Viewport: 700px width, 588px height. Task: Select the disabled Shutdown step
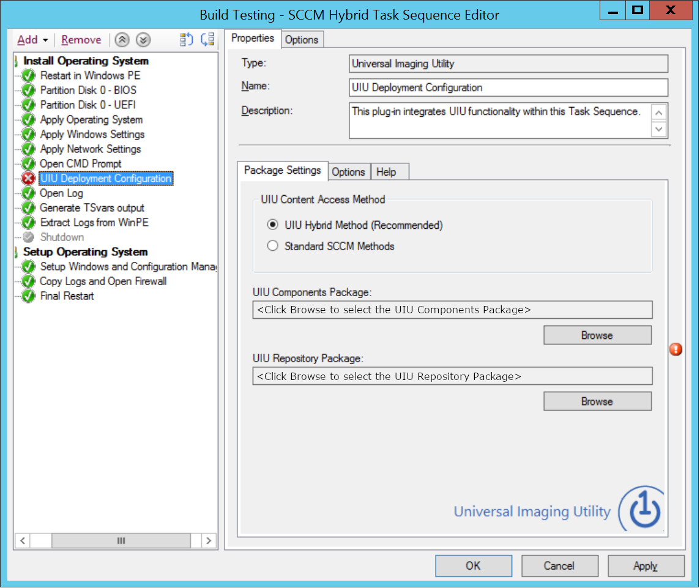62,237
